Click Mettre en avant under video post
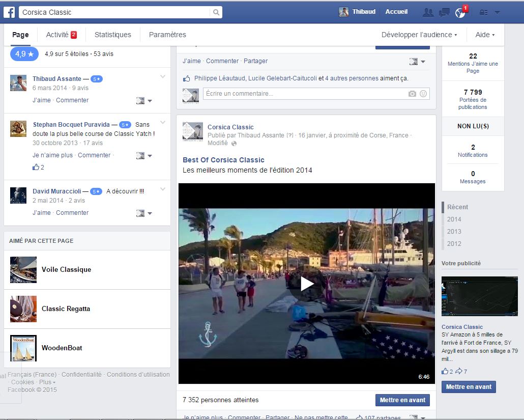Viewport: 524px width, 420px height. pyautogui.click(x=402, y=400)
